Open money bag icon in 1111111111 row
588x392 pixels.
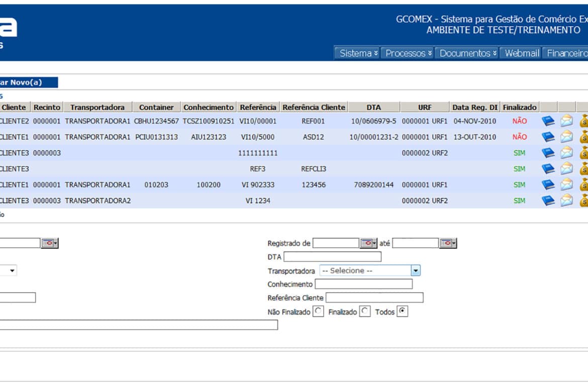tap(584, 153)
